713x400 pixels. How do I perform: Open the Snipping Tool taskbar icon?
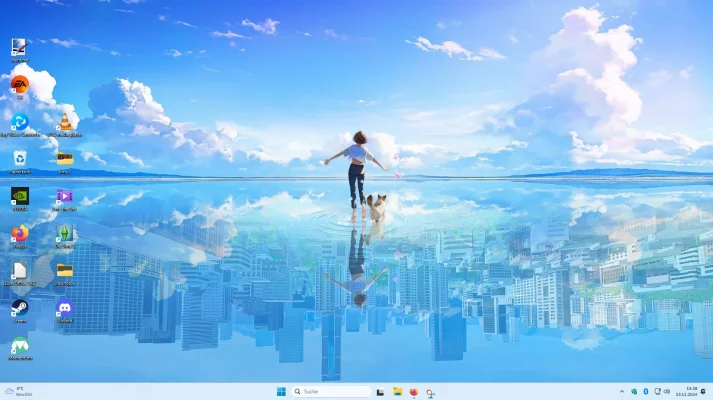[430, 392]
